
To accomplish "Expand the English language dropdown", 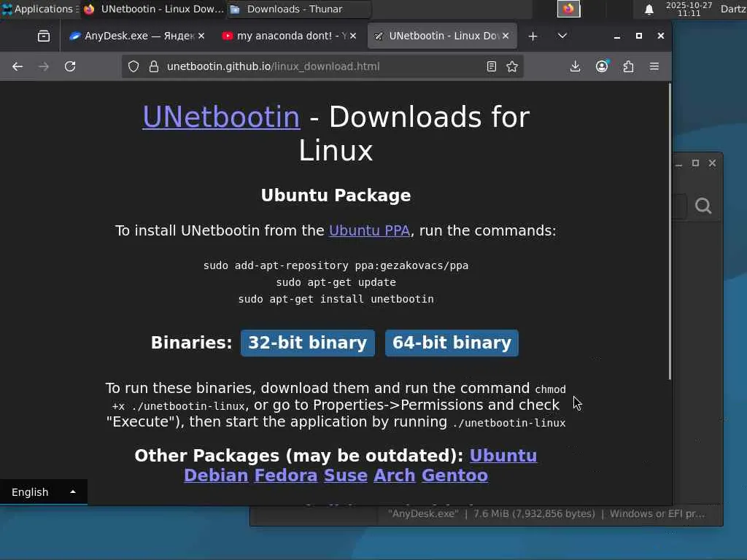I will point(43,492).
